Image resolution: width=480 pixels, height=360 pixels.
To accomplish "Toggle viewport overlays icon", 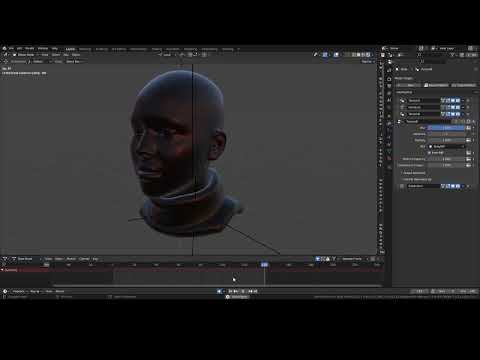I will pyautogui.click(x=336, y=55).
